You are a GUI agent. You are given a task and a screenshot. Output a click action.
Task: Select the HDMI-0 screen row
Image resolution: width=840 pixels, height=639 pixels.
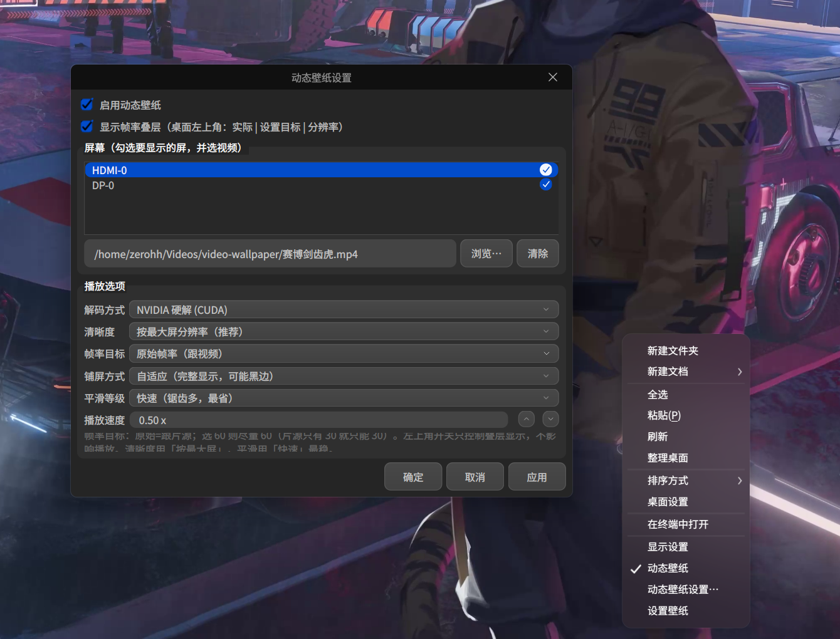tap(322, 170)
